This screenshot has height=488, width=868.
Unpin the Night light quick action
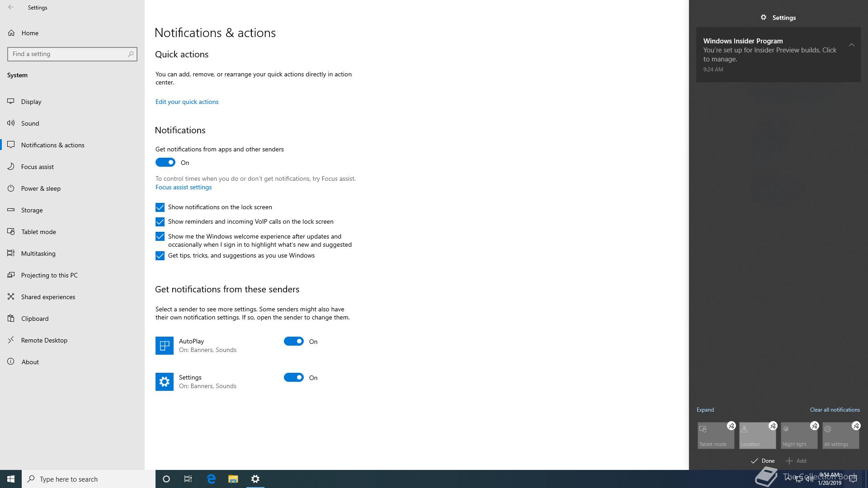click(x=814, y=426)
